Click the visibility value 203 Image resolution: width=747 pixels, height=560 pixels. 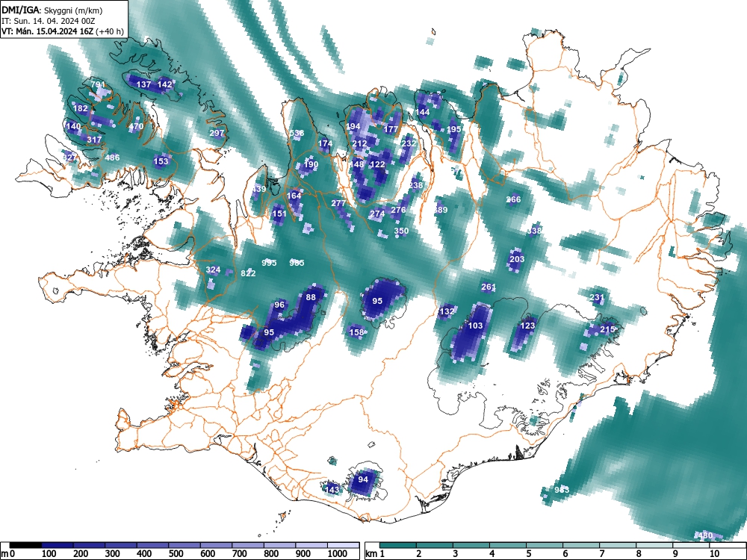(517, 259)
